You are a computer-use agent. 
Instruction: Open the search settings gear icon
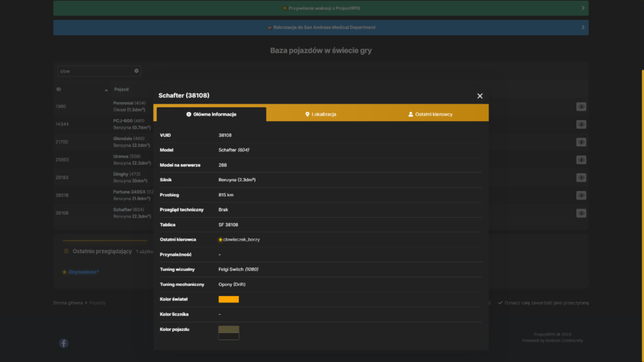point(137,71)
